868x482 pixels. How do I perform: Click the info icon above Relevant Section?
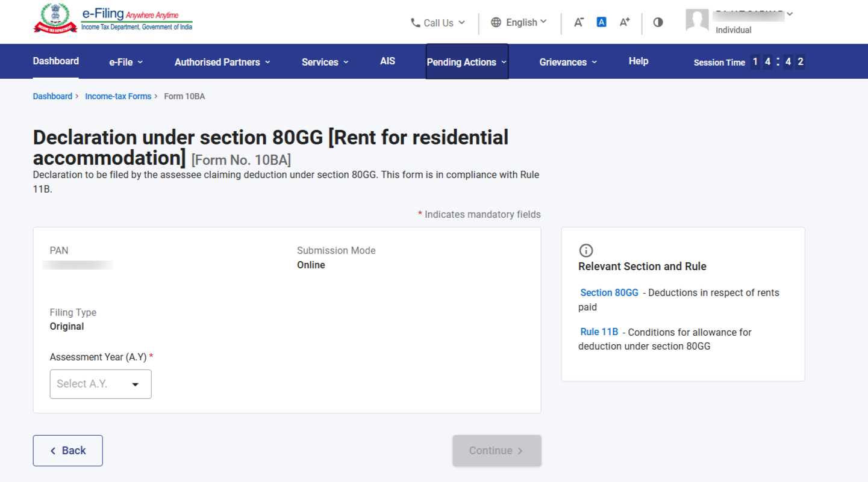[585, 250]
